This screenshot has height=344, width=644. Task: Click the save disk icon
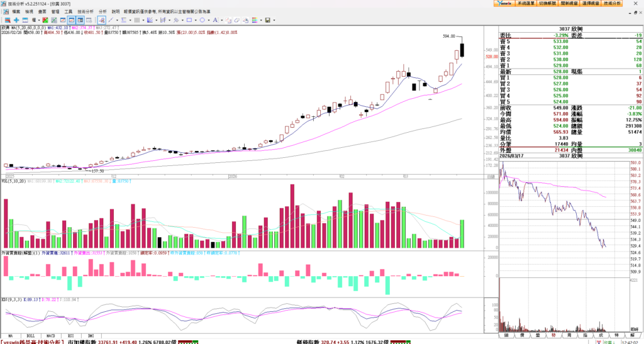(x=267, y=20)
